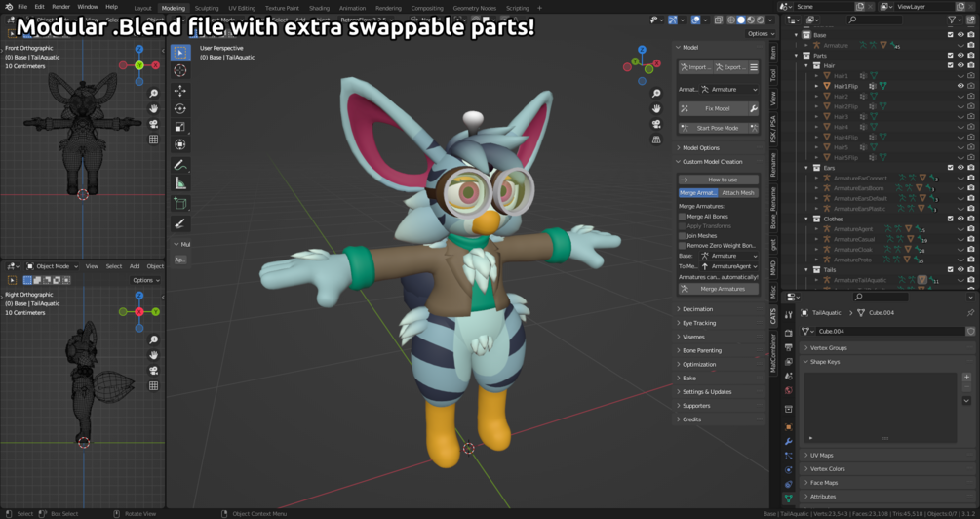This screenshot has width=980, height=519.
Task: Click the outliner filter funnel icon
Action: click(952, 20)
